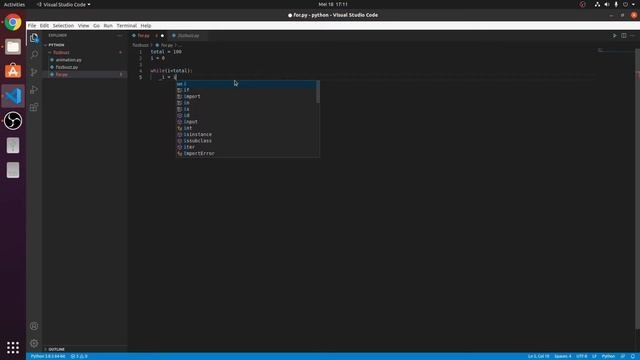Click the LF end-of-line indicator
This screenshot has height=360, width=640.
pos(594,356)
